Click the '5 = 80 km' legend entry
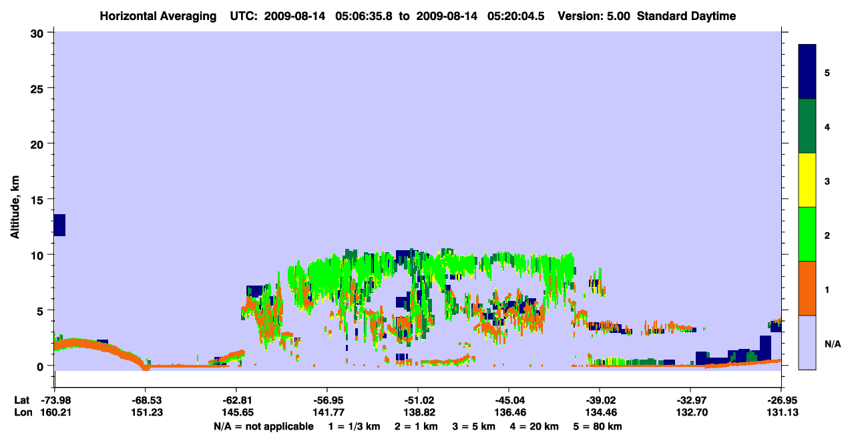Viewport: 868px width, 445px height. pos(599,426)
